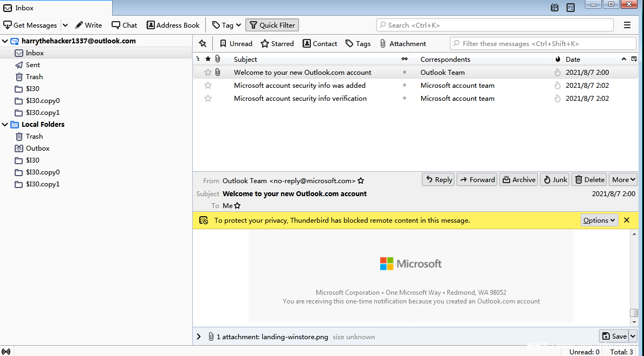Open the tasks icon in title bar
Viewport: 644px width, 356px height.
570,8
